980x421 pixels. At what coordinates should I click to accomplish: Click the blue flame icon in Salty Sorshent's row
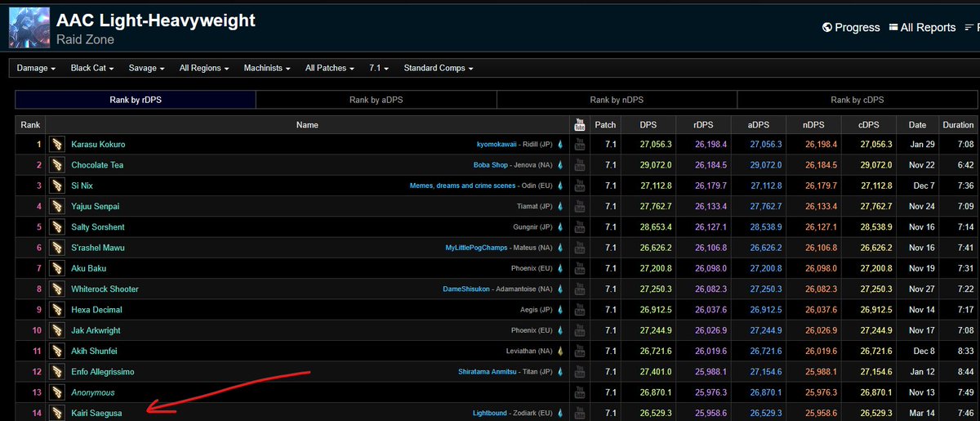[560, 226]
